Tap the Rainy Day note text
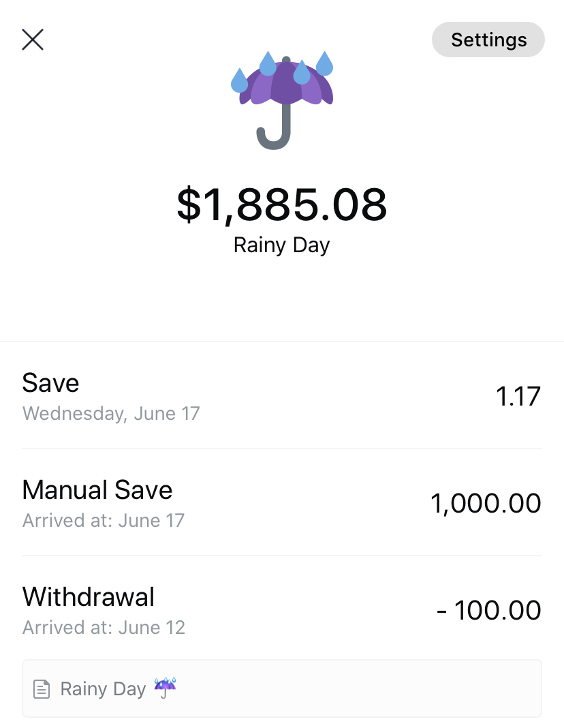The width and height of the screenshot is (564, 728). 103,689
